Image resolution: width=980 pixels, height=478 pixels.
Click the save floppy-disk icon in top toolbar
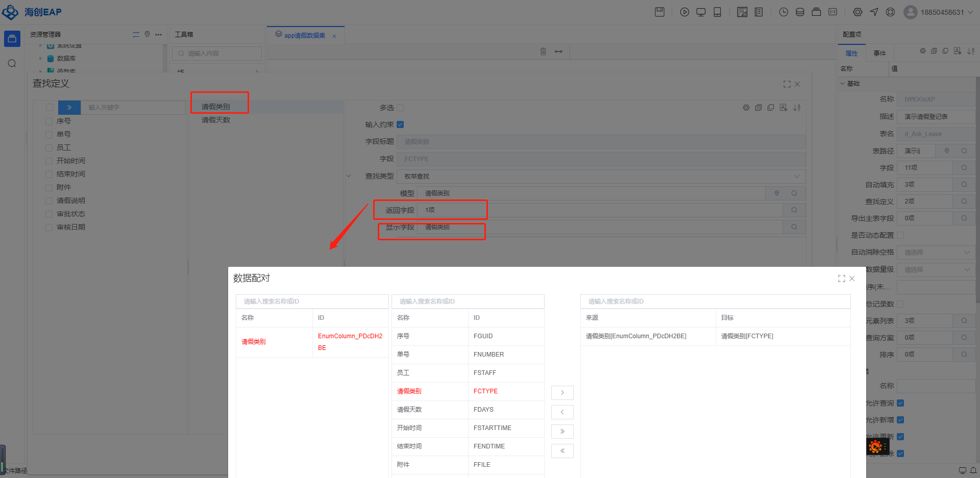[x=659, y=12]
